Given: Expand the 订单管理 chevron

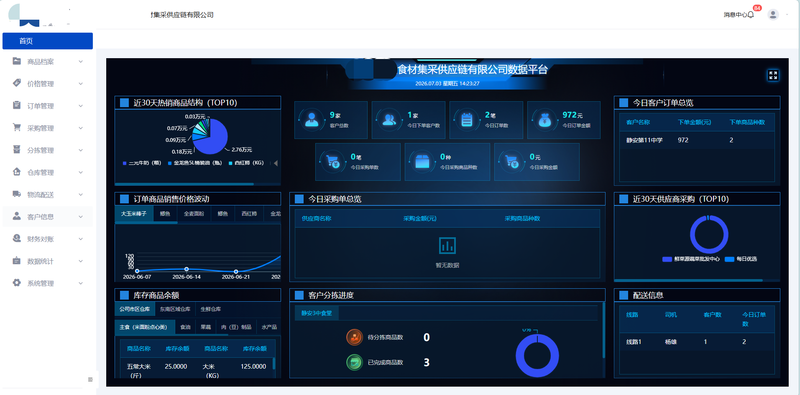Looking at the screenshot, I should [x=81, y=106].
